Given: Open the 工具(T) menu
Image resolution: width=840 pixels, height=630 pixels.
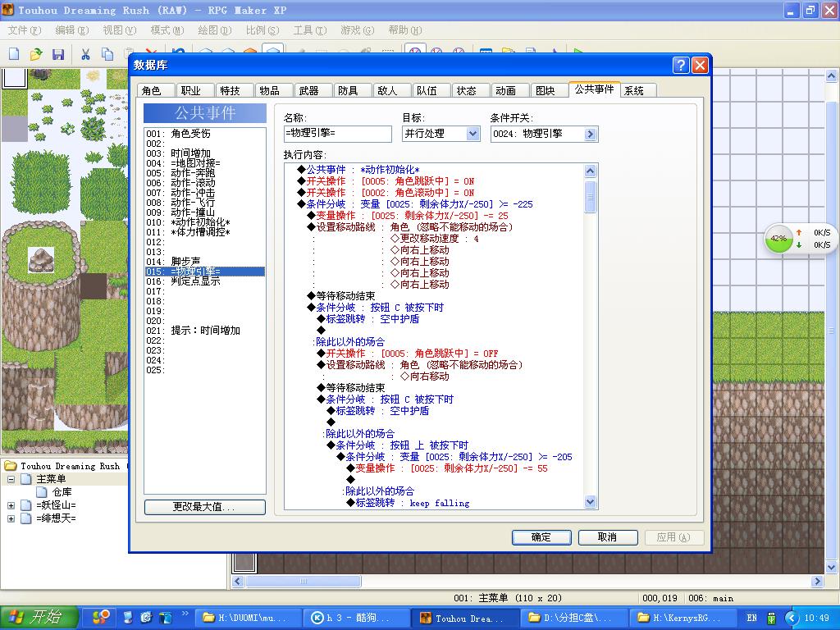Looking at the screenshot, I should pos(309,30).
